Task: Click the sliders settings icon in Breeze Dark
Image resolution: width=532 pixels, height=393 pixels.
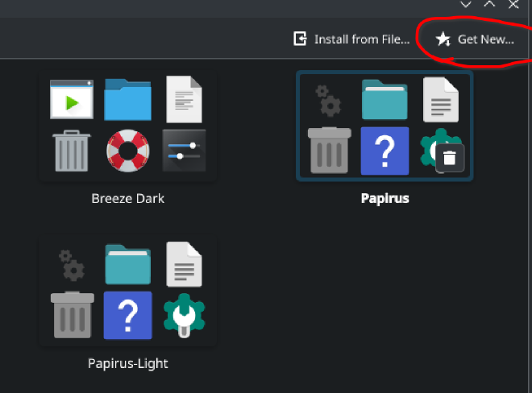Action: point(184,150)
